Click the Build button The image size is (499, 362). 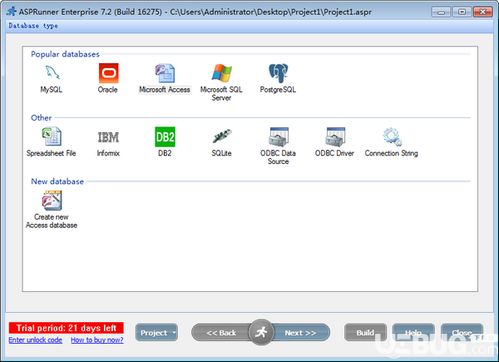pyautogui.click(x=365, y=332)
